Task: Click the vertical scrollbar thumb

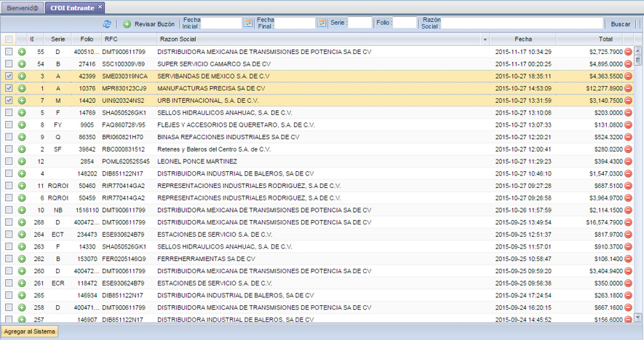Action: pyautogui.click(x=638, y=60)
